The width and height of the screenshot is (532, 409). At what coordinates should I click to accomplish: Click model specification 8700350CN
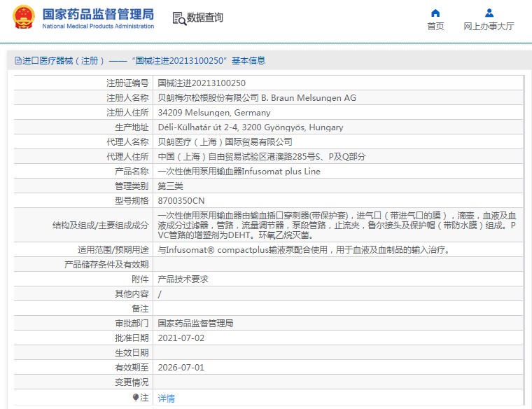(x=181, y=200)
